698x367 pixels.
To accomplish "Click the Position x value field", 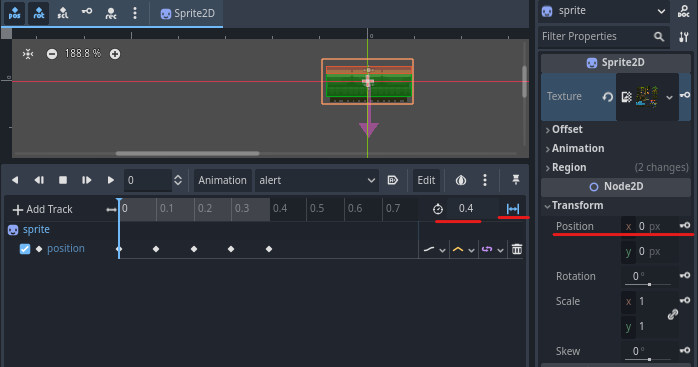I will click(x=650, y=226).
